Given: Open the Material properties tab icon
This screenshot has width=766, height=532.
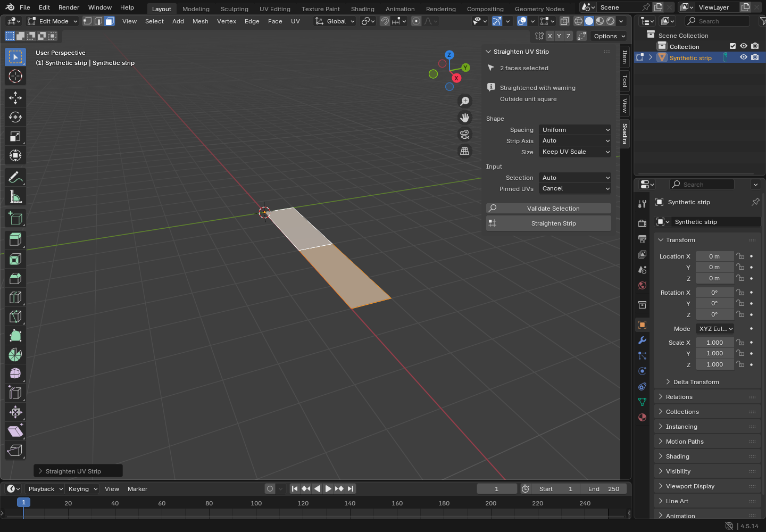Looking at the screenshot, I should pyautogui.click(x=643, y=417).
